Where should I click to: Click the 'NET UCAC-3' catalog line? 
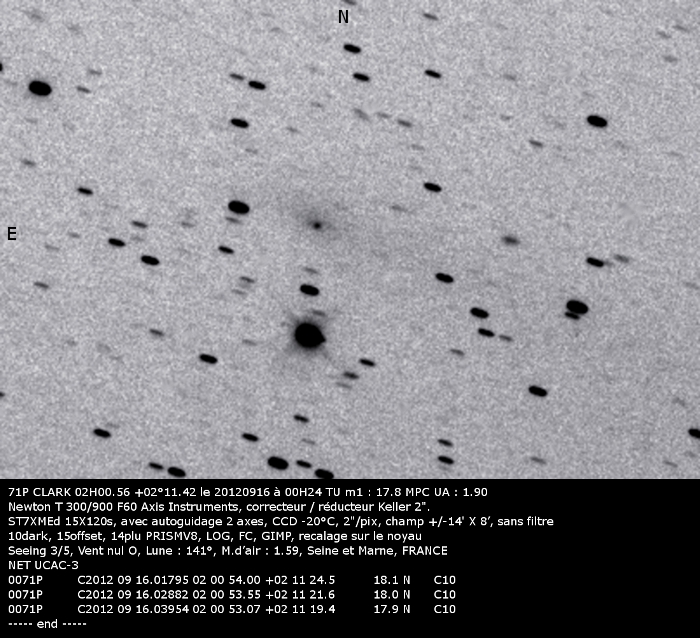[43, 565]
